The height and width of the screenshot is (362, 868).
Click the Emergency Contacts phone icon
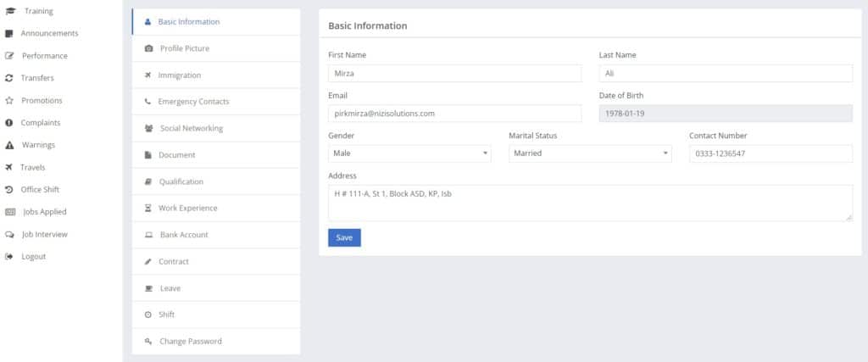(147, 102)
